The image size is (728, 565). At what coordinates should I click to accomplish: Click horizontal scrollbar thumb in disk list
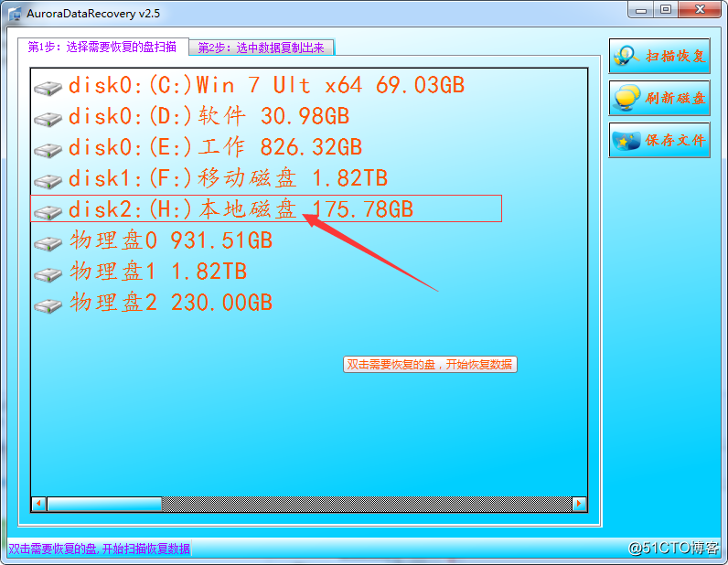pos(104,504)
